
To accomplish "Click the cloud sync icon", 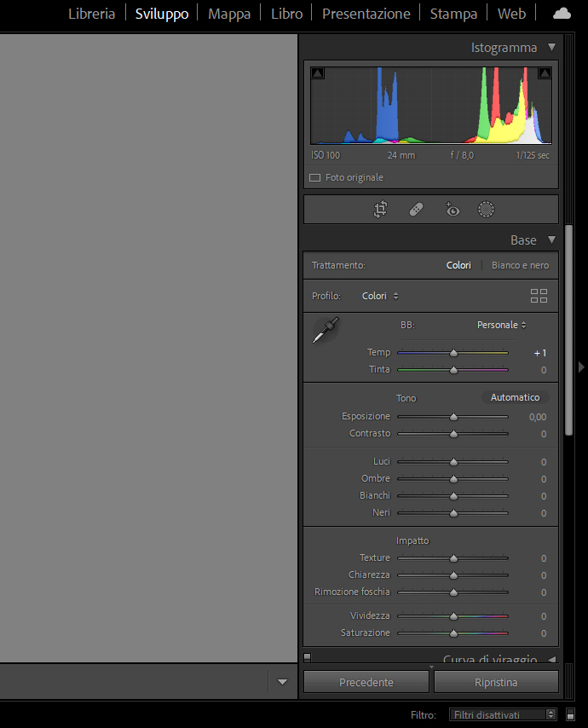I will click(x=562, y=14).
